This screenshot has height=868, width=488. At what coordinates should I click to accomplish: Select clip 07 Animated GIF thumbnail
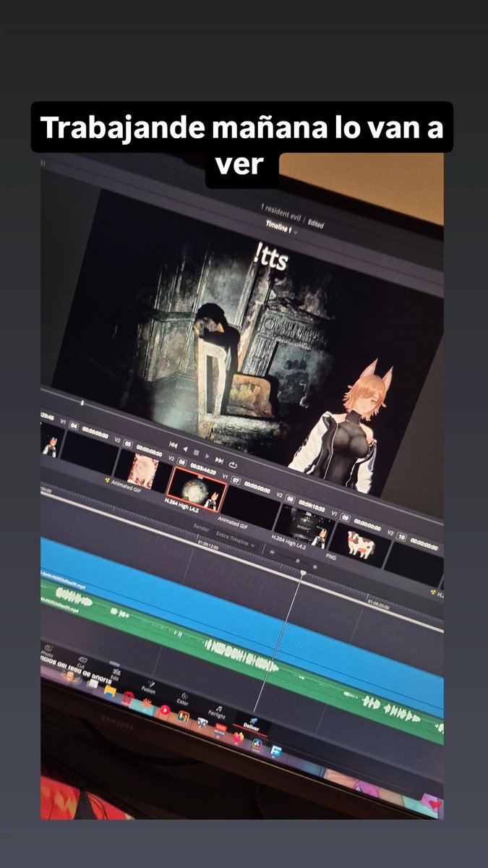[x=251, y=507]
